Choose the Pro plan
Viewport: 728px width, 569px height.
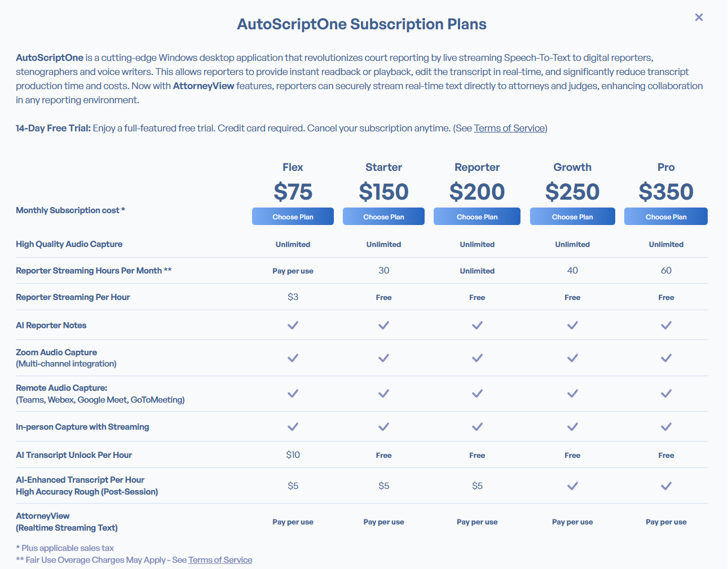[x=666, y=216]
